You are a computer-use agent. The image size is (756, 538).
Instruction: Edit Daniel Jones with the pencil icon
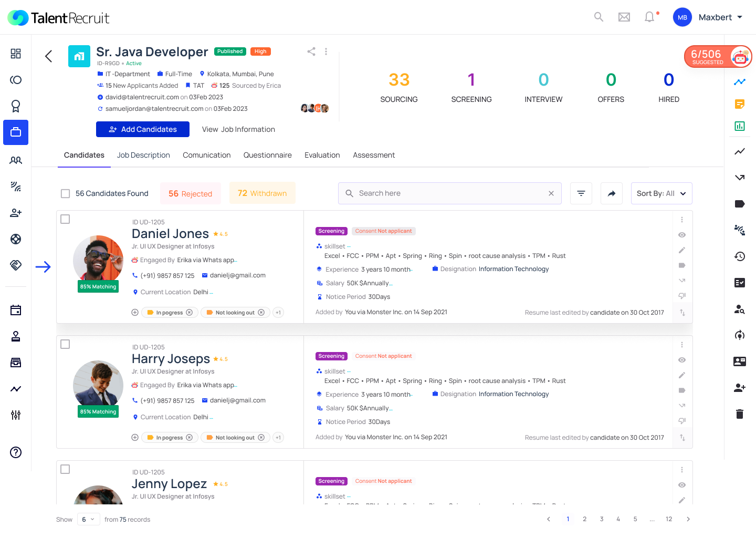click(x=682, y=250)
